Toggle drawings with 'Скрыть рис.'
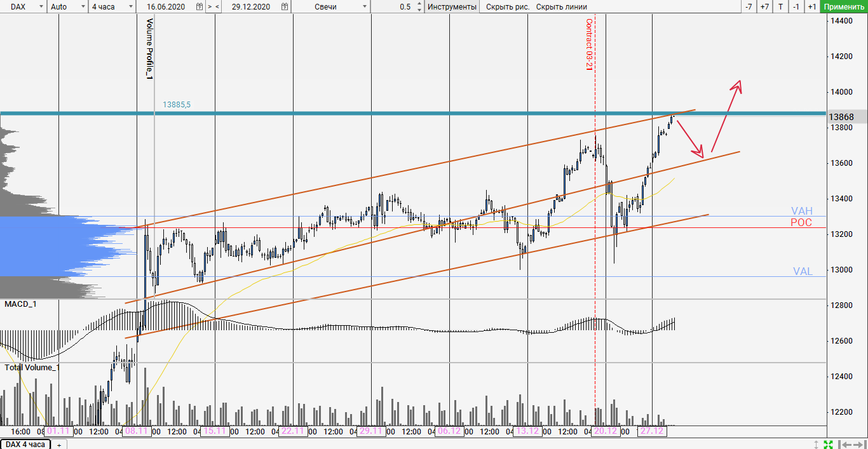 [x=507, y=7]
